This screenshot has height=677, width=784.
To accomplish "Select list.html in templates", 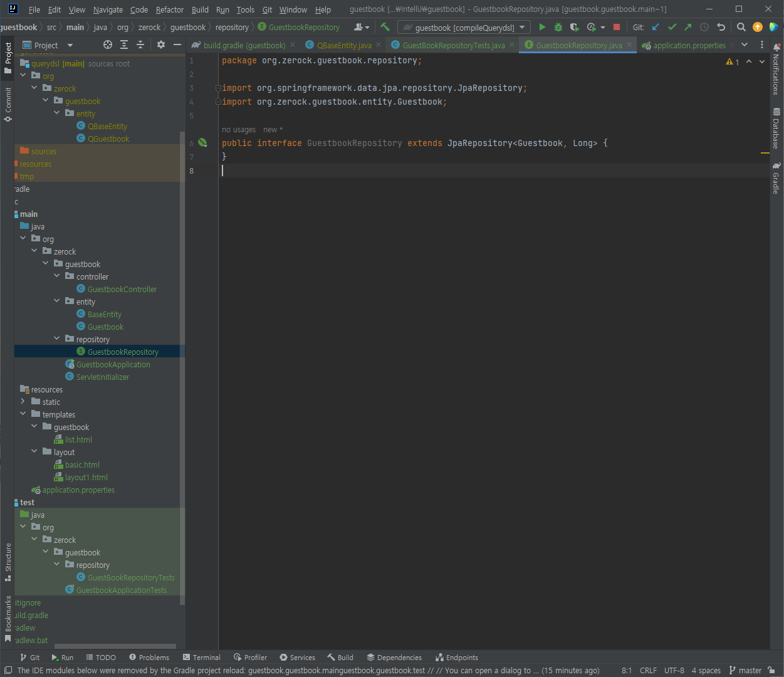I will [78, 439].
